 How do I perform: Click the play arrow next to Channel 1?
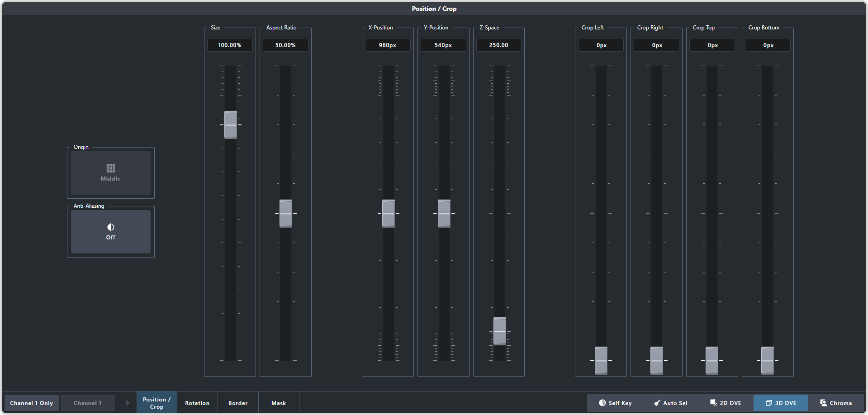click(128, 403)
